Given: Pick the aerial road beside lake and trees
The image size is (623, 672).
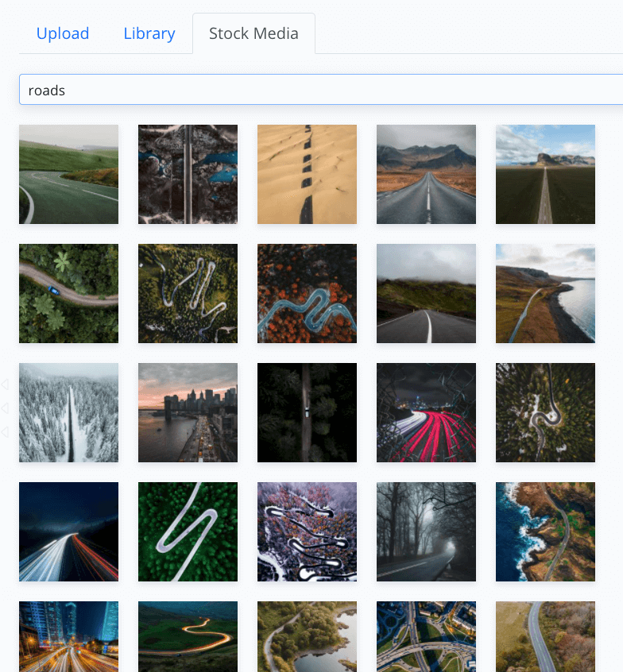Looking at the screenshot, I should coord(307,637).
